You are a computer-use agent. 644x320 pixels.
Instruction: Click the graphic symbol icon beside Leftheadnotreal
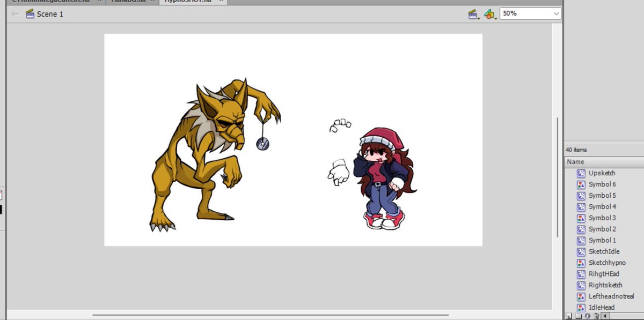581,297
